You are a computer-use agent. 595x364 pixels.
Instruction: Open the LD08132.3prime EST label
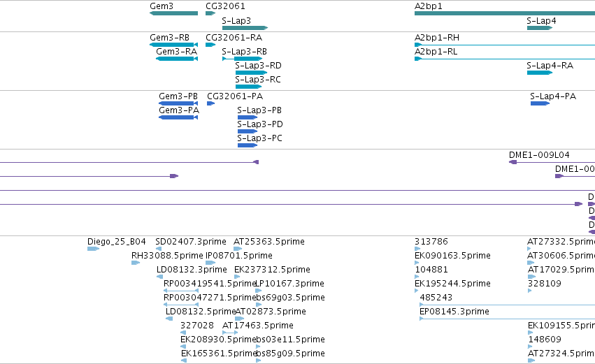click(x=192, y=270)
